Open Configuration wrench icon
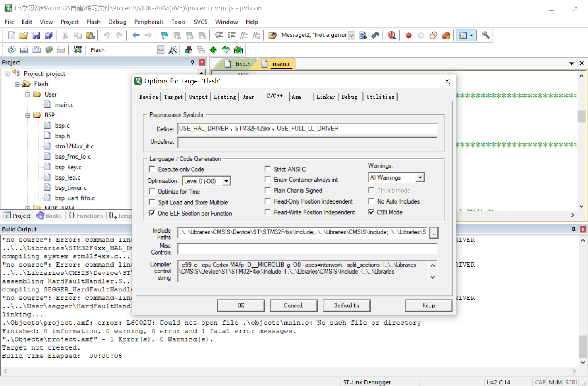The width and height of the screenshot is (588, 386). point(486,35)
